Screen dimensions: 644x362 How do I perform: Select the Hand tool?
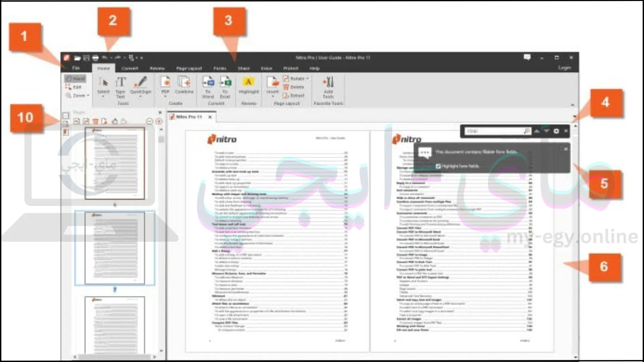click(x=75, y=78)
